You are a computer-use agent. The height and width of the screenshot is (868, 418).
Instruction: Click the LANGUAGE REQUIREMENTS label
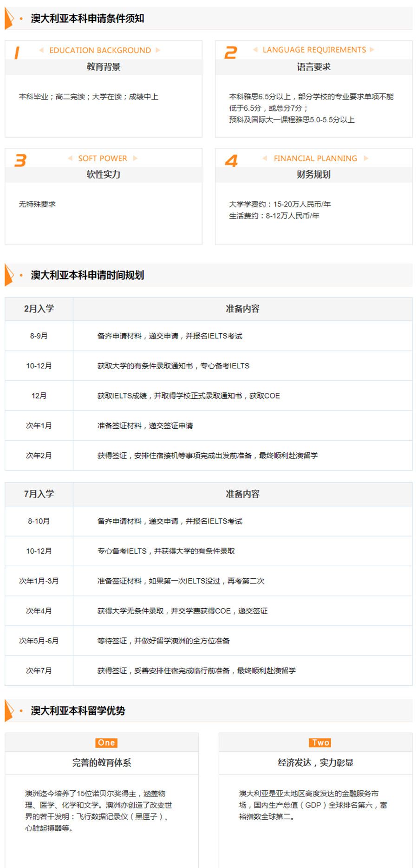pyautogui.click(x=314, y=50)
